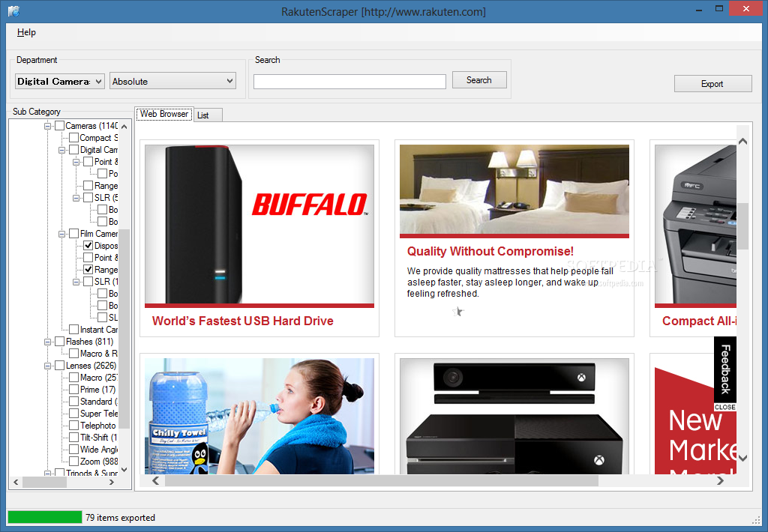Click the Export button
Screen dimensions: 768x532
pos(712,84)
